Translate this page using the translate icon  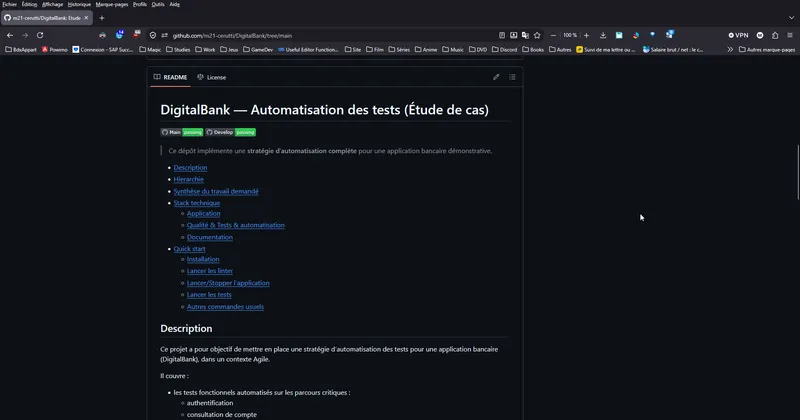525,35
